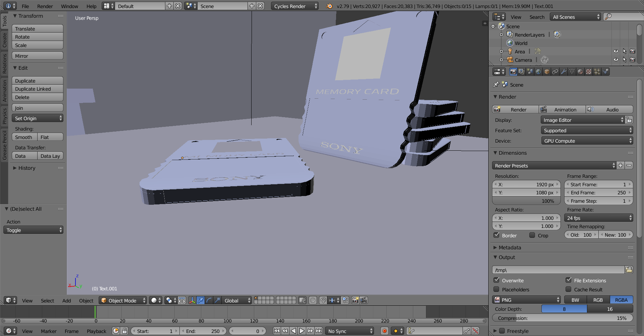This screenshot has width=644, height=336.
Task: Open the Set Origin dropdown
Action: click(x=38, y=118)
